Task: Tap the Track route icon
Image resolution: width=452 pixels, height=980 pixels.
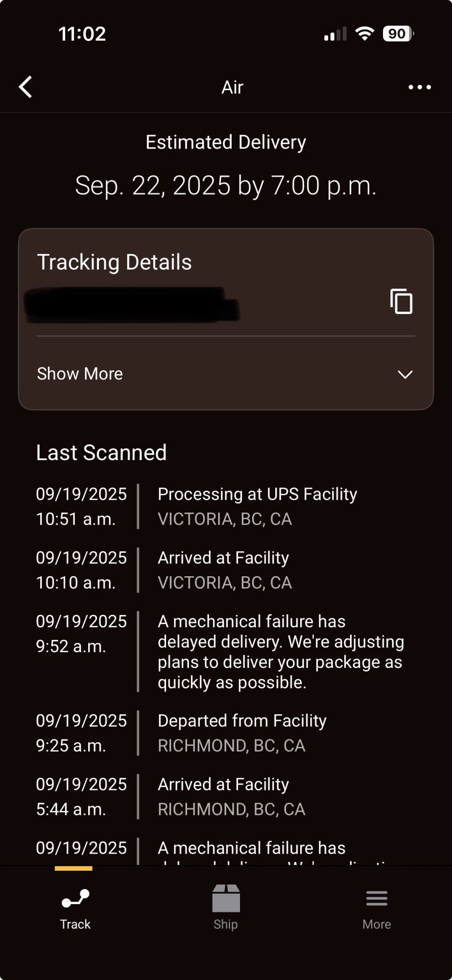Action: (75, 899)
